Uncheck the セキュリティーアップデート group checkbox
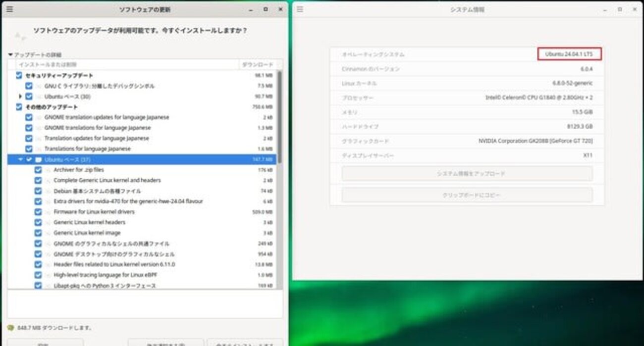 pyautogui.click(x=19, y=75)
